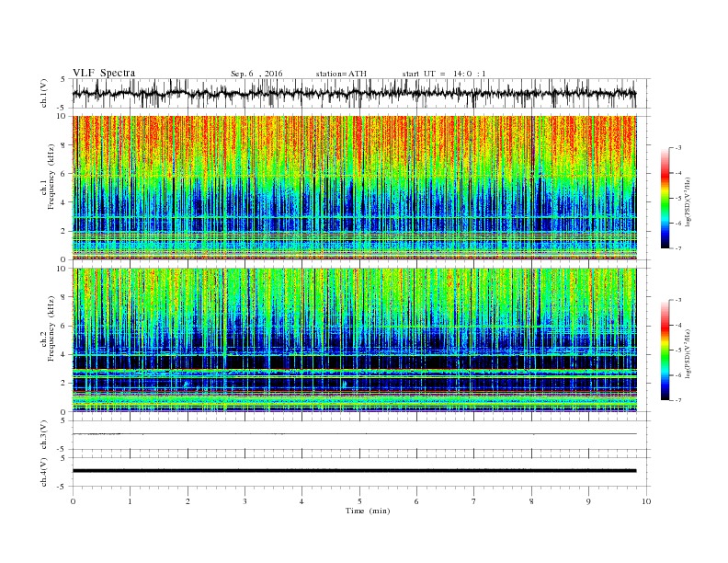The height and width of the screenshot is (563, 728).
Task: Click the "5" tick of ch.3(V) axis
Action: point(63,420)
